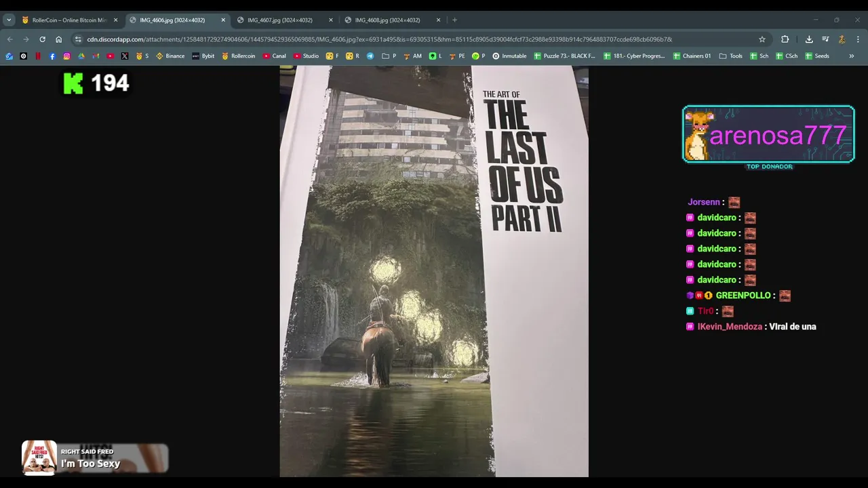Open the Telegram bookmark icon
868x488 pixels.
(x=370, y=56)
